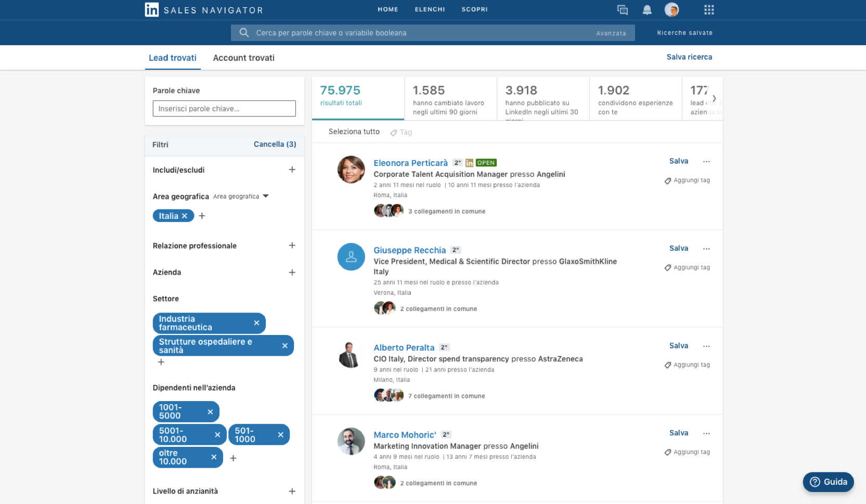Open the messages icon in header
The height and width of the screenshot is (504, 866).
[622, 10]
